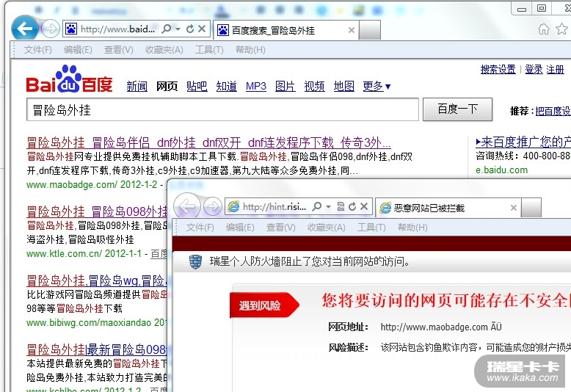Open 文件(F) menu in Baidu window
This screenshot has height=392, width=571.
38,49
